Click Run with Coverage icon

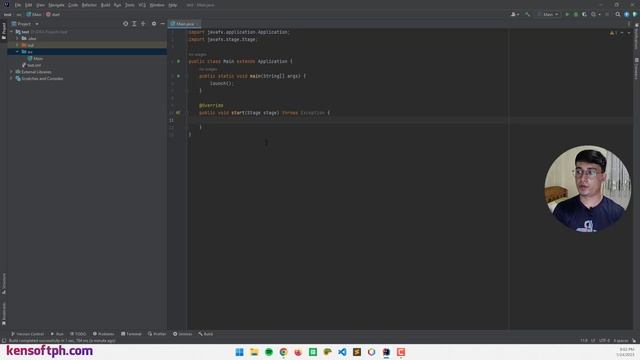click(x=584, y=14)
